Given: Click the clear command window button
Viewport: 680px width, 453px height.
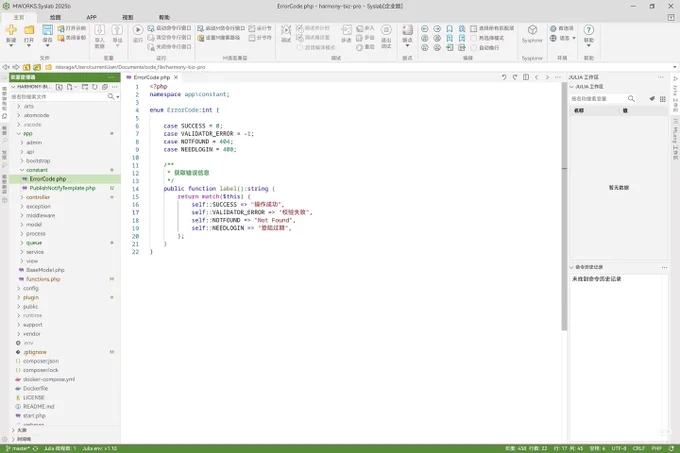Looking at the screenshot, I should tap(170, 38).
